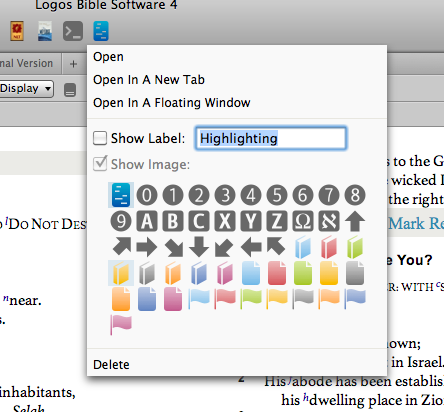Choose the circled 2 icon
This screenshot has height=412, width=444.
coord(199,195)
